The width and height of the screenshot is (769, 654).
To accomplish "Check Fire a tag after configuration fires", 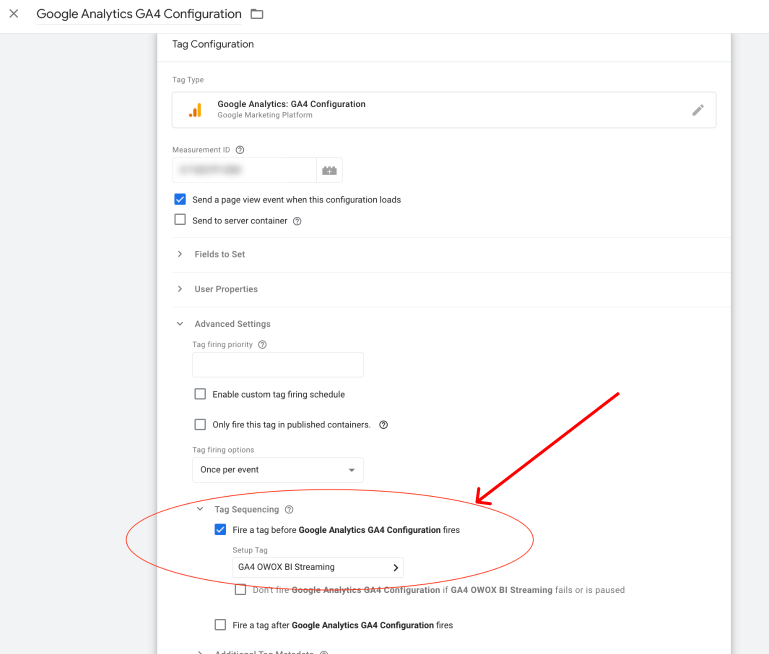I will [220, 625].
